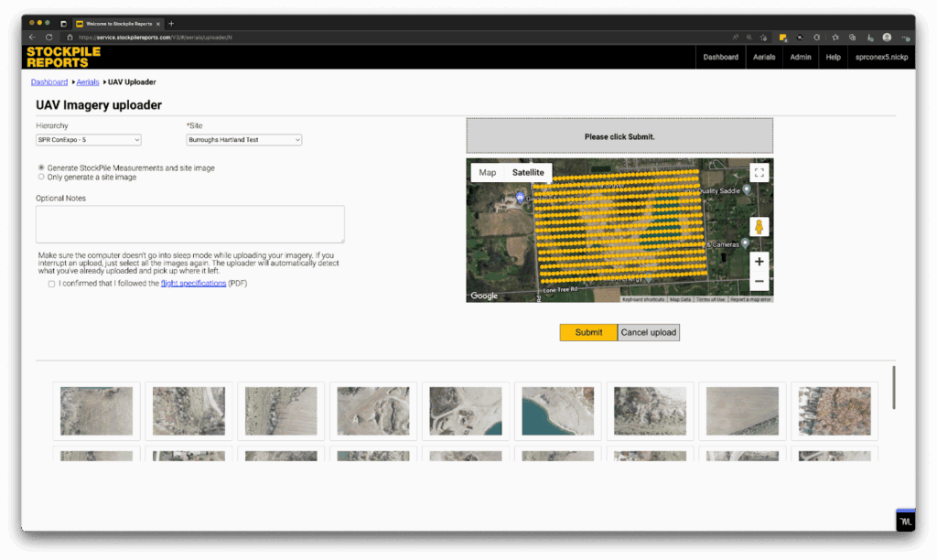Open Aerials in the top navigation
Image resolution: width=937 pixels, height=560 pixels.
click(x=764, y=57)
